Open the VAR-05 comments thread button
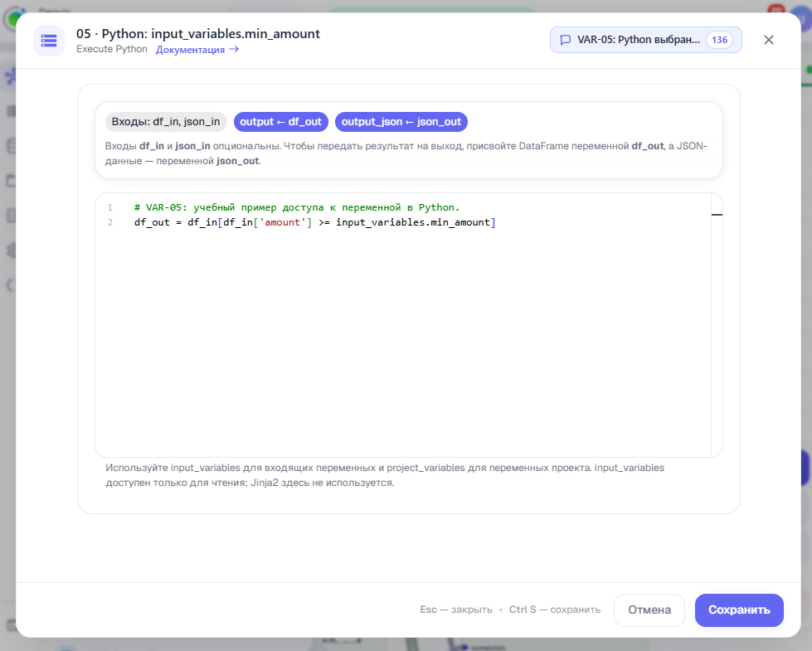812x651 pixels. [x=646, y=40]
